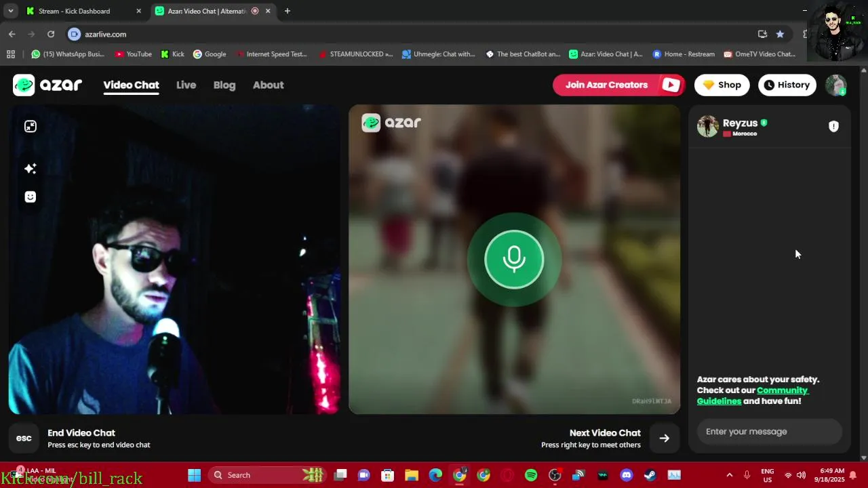This screenshot has height=488, width=868.
Task: Click the Next Video Chat label
Action: click(605, 432)
